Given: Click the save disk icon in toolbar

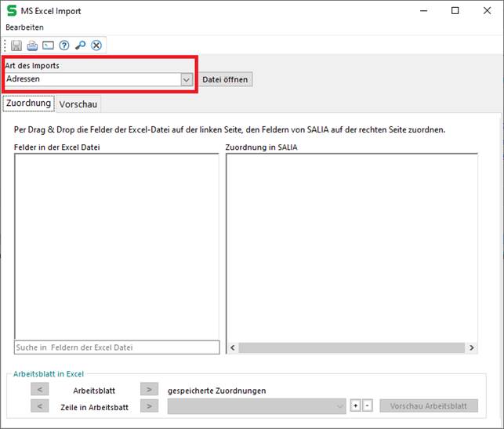Looking at the screenshot, I should coord(16,45).
